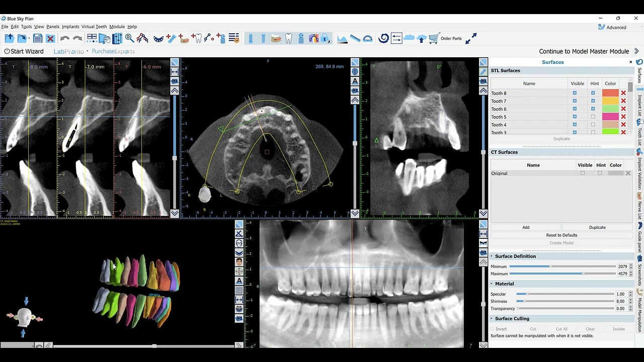The height and width of the screenshot is (362, 644).
Task: Click the Save project toolbar icon
Action: click(37, 38)
